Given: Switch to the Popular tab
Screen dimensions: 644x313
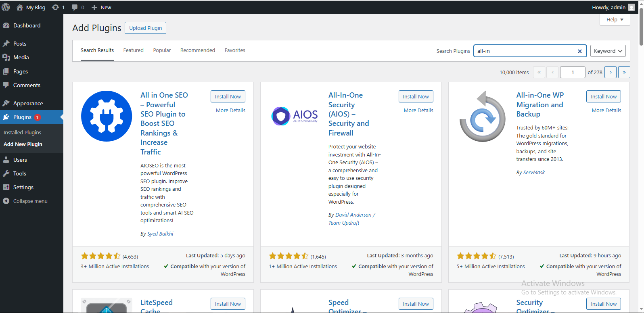Looking at the screenshot, I should click(x=162, y=50).
